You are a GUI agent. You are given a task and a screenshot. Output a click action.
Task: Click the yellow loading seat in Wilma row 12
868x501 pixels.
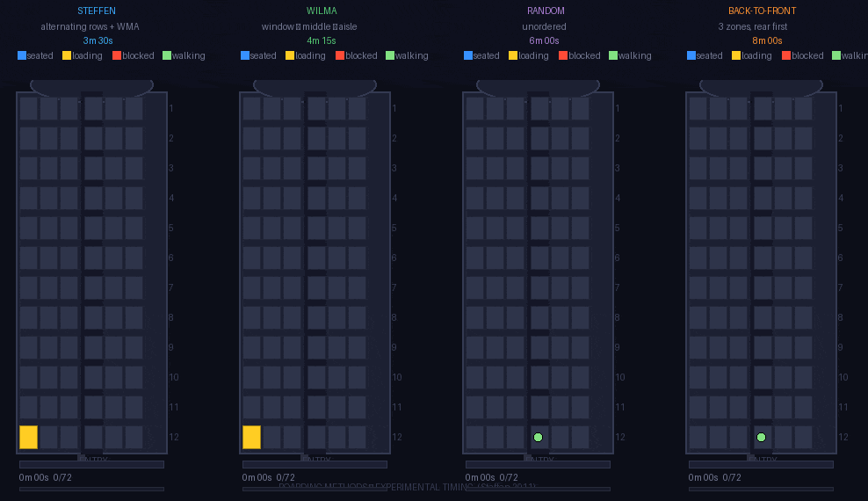click(252, 437)
